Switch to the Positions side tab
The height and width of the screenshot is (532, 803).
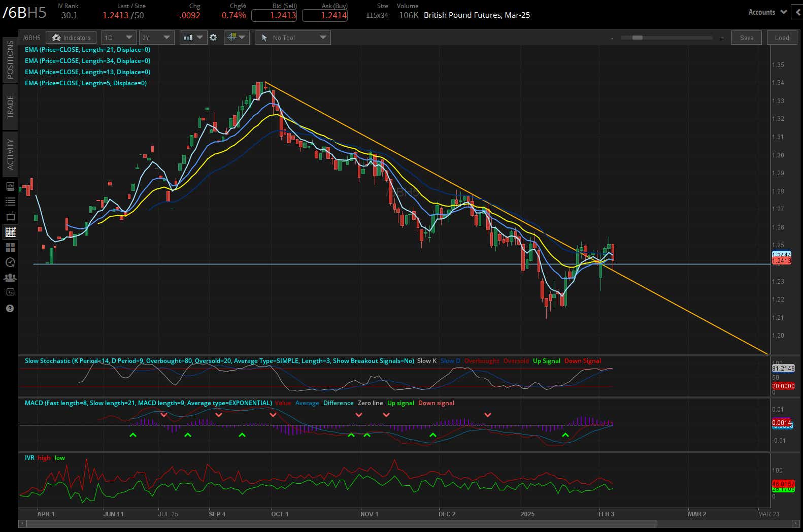coord(10,59)
